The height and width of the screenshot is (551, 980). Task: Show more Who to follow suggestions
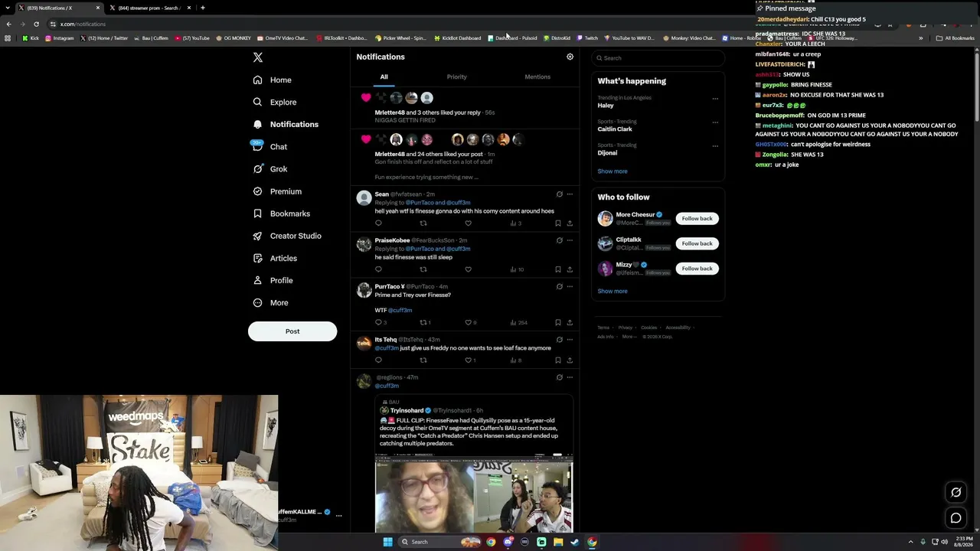(x=612, y=291)
